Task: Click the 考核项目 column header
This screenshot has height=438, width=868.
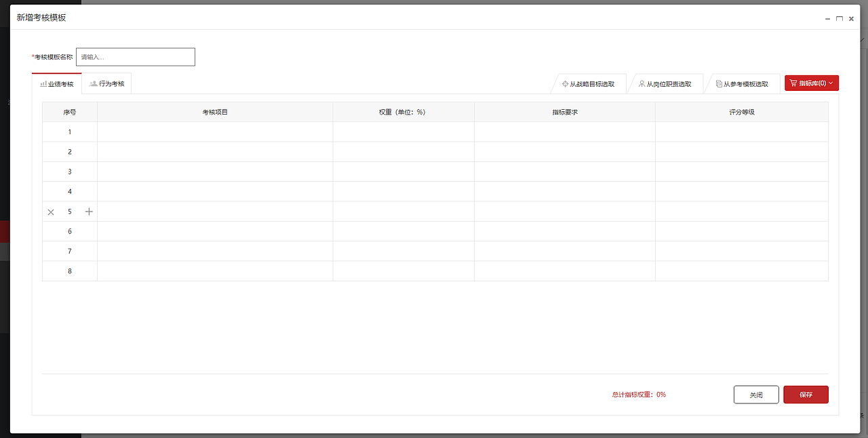Action: [x=215, y=112]
